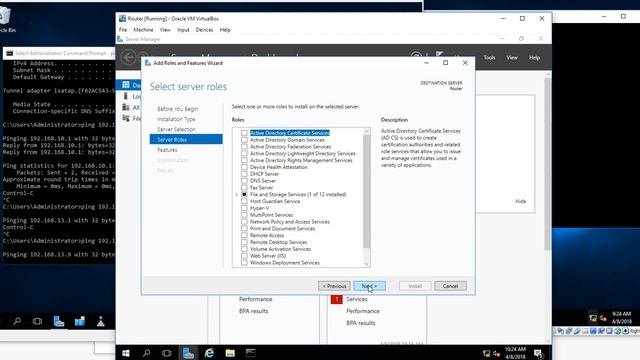Open Command Prompt on Router VM taskbar
640x360 pixels.
pyautogui.click(x=251, y=353)
